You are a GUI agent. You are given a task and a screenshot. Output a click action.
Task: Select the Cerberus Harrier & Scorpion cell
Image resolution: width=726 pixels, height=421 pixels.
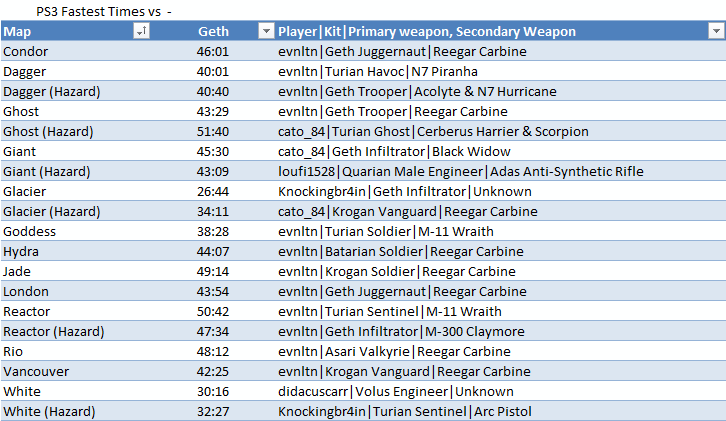pos(501,132)
